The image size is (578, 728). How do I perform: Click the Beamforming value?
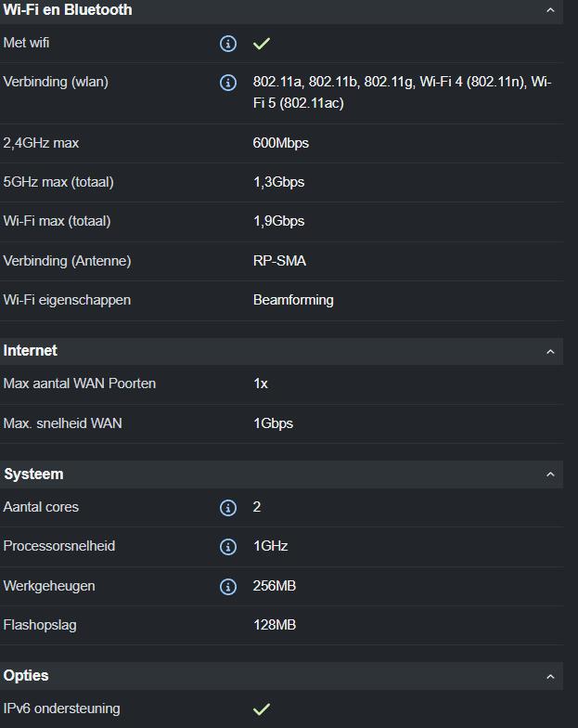[293, 300]
